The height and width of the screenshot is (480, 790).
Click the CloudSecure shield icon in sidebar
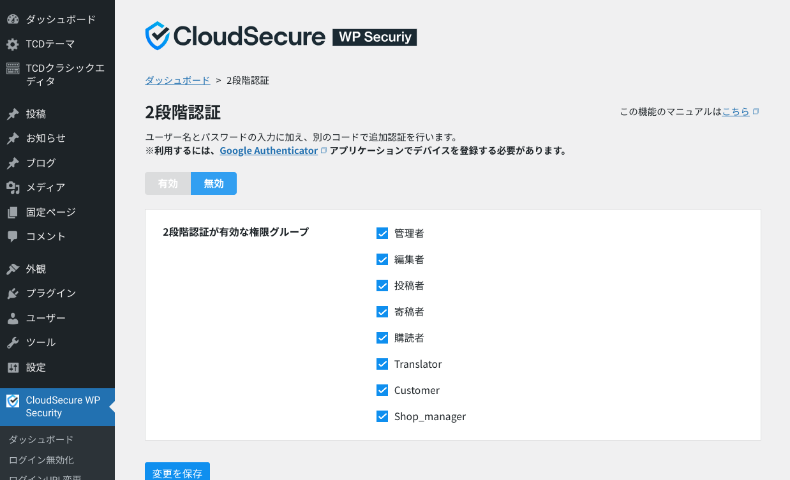point(13,401)
